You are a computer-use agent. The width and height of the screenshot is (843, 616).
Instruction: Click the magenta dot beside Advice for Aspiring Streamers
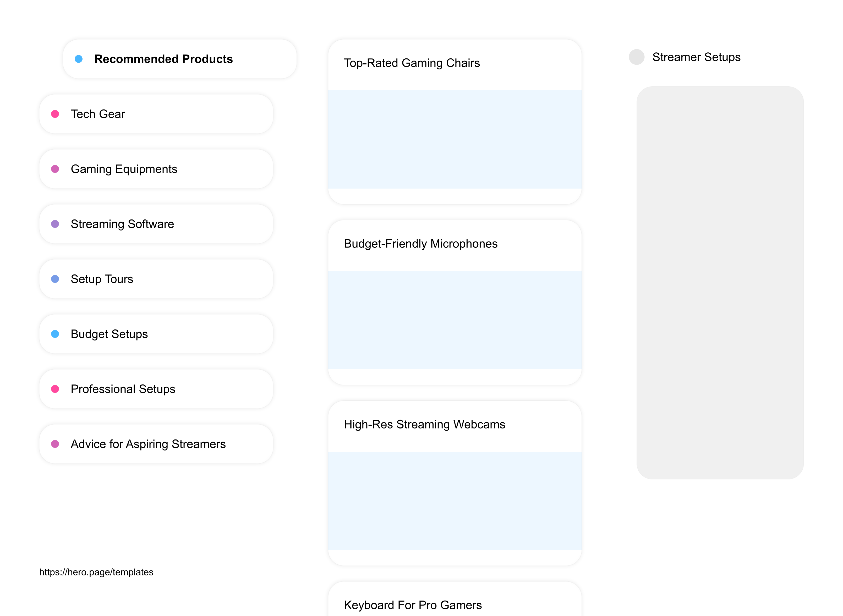coord(55,444)
